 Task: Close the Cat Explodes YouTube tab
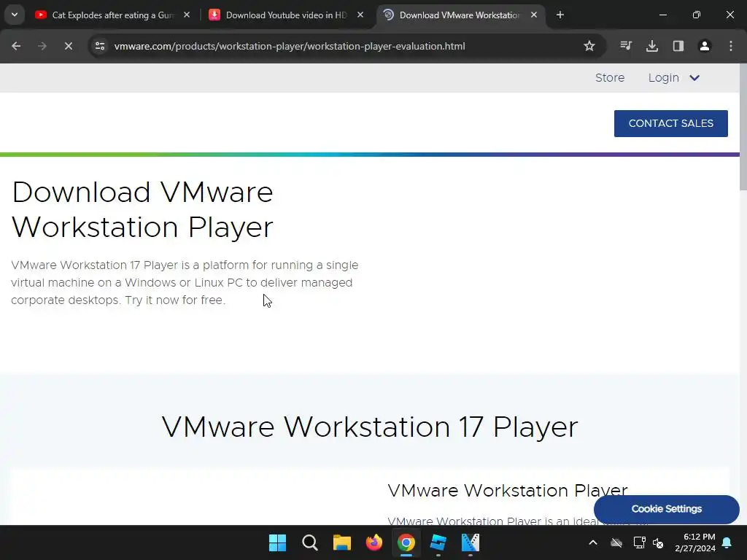tap(187, 15)
